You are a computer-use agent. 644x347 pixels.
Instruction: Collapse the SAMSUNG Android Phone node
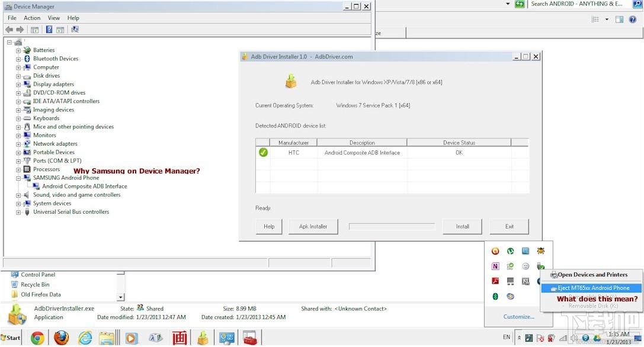tap(18, 178)
